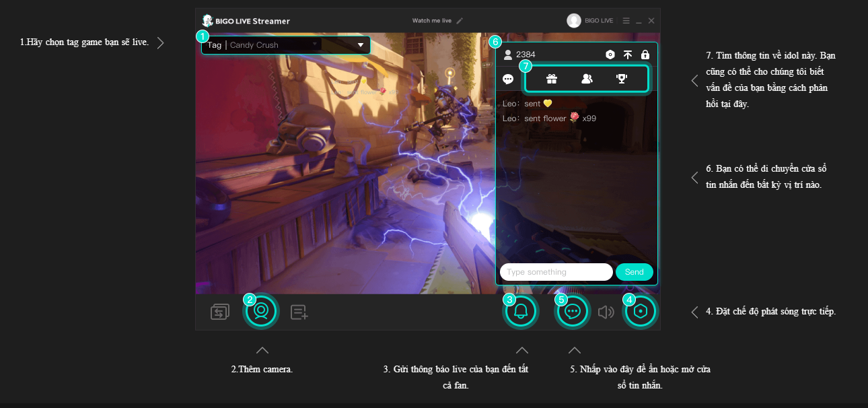Viewport: 868px width, 408px height.
Task: Open the gift list icon
Action: coord(552,79)
